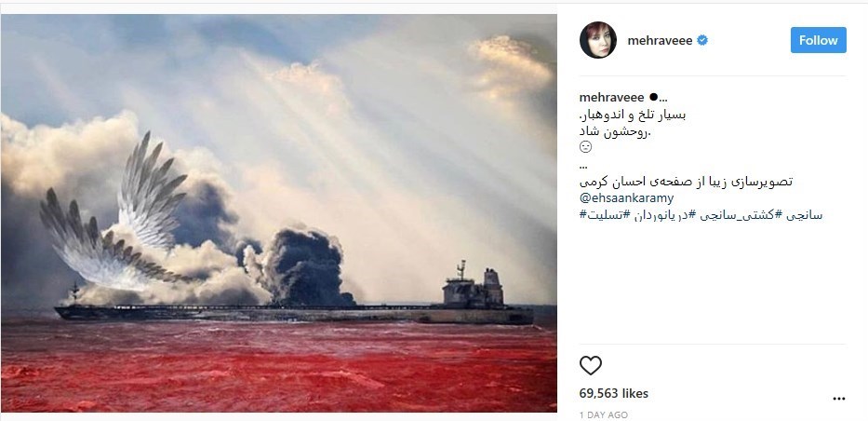Image resolution: width=868 pixels, height=421 pixels.
Task: Open mehraveee profile from the header username
Action: coord(660,40)
